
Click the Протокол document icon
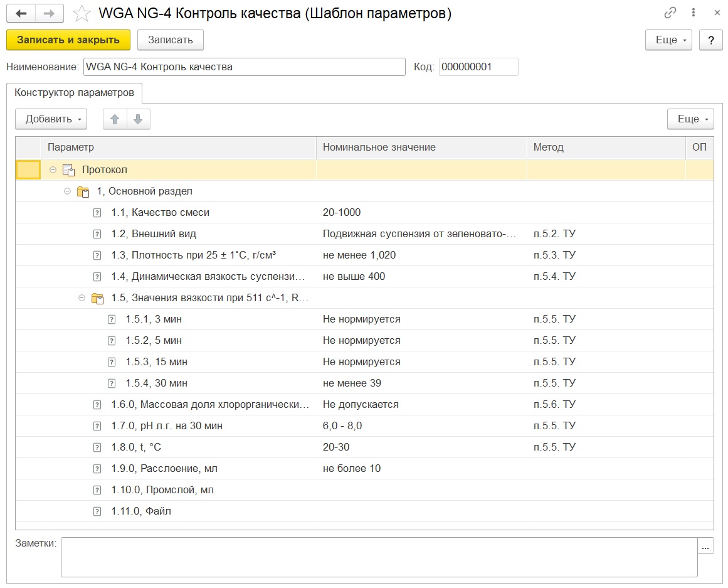click(68, 170)
